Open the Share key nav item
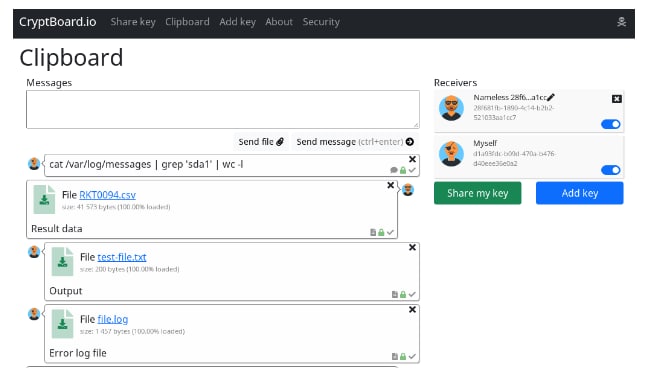The height and width of the screenshot is (377, 655). click(x=133, y=22)
